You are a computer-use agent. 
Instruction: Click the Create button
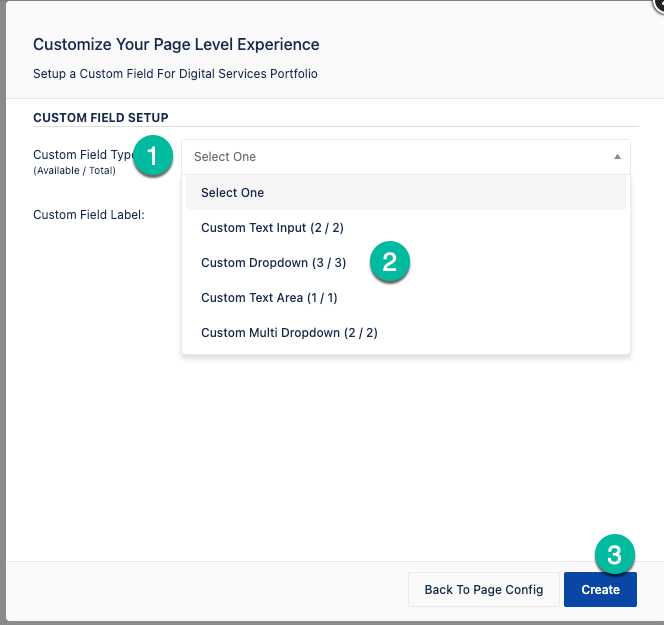pos(600,589)
